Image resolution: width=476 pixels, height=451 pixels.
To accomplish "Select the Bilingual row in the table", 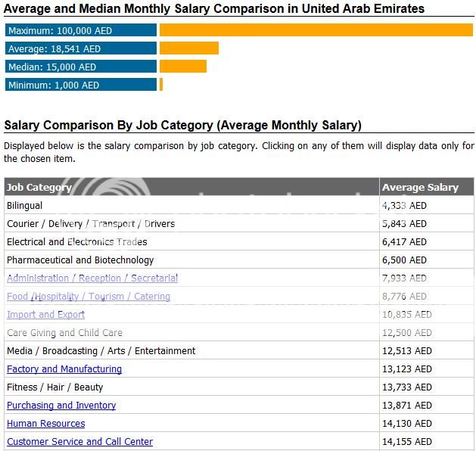I will (x=25, y=206).
